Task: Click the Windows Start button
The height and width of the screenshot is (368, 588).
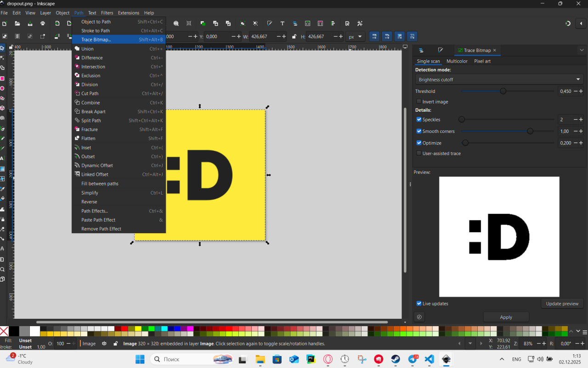Action: coord(140,359)
